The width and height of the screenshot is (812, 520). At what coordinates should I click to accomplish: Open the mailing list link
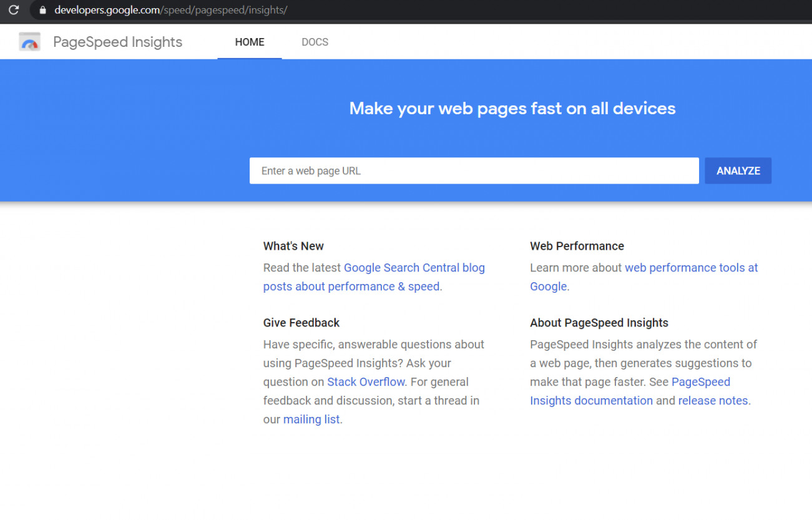(311, 419)
